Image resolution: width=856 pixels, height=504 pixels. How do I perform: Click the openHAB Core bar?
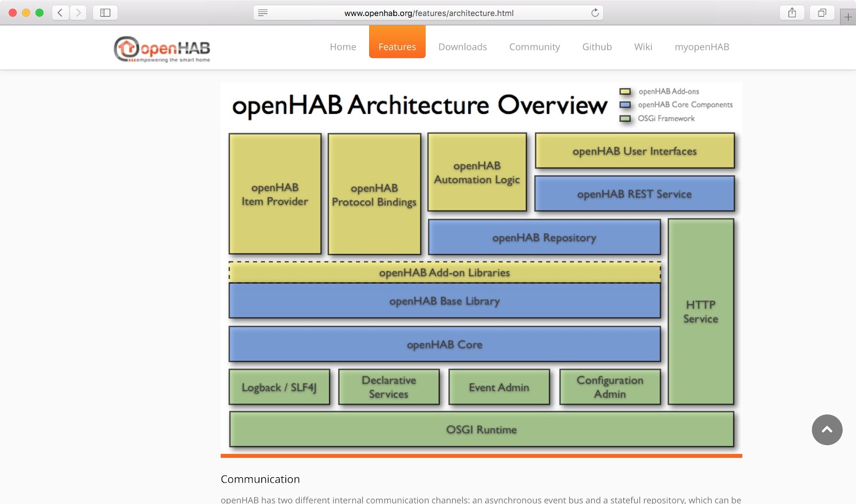pos(445,345)
